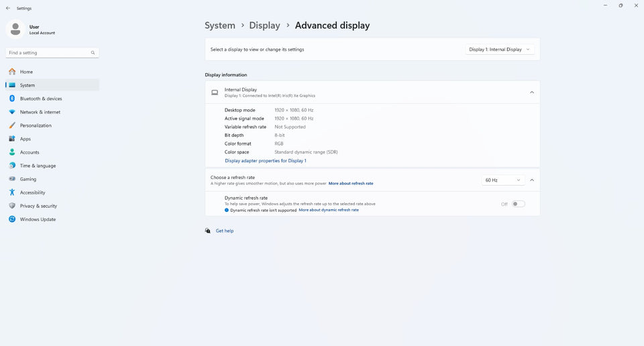Click the Gaming controller icon
The width and height of the screenshot is (644, 346).
pyautogui.click(x=12, y=179)
